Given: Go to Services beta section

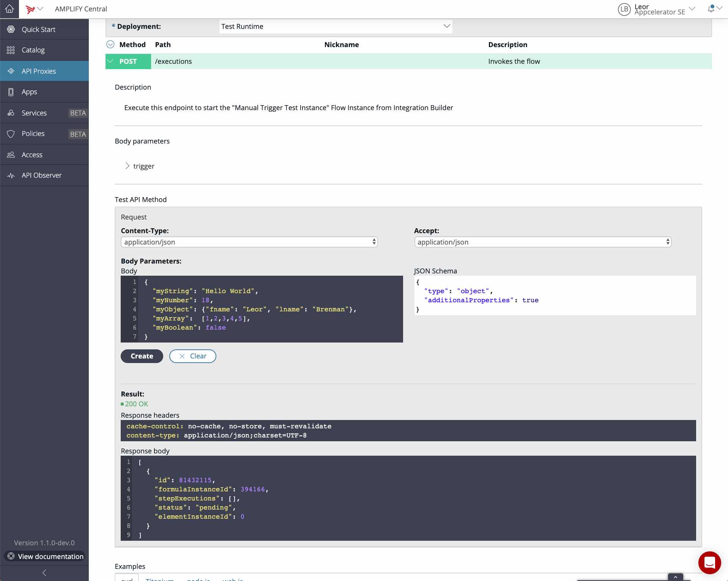Looking at the screenshot, I should coord(34,113).
